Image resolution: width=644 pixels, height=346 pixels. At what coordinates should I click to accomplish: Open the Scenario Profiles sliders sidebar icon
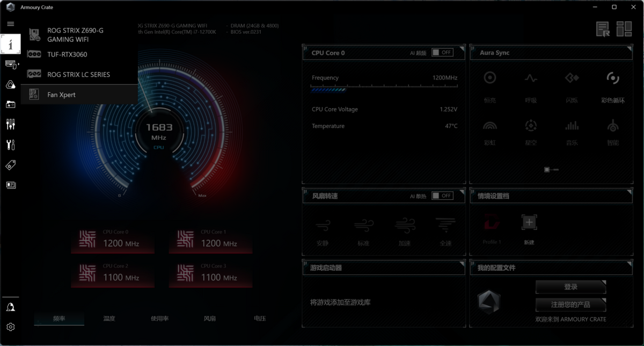pos(11,124)
